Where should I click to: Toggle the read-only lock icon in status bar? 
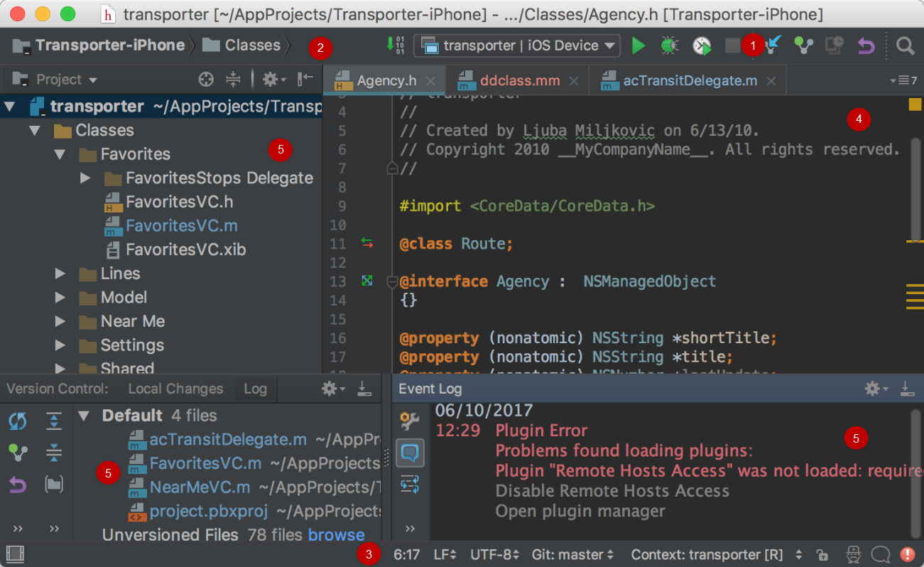coord(822,555)
